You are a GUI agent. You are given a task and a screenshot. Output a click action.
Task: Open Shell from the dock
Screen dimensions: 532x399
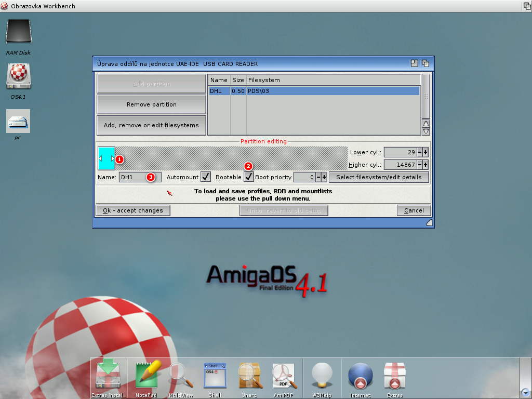tap(215, 375)
